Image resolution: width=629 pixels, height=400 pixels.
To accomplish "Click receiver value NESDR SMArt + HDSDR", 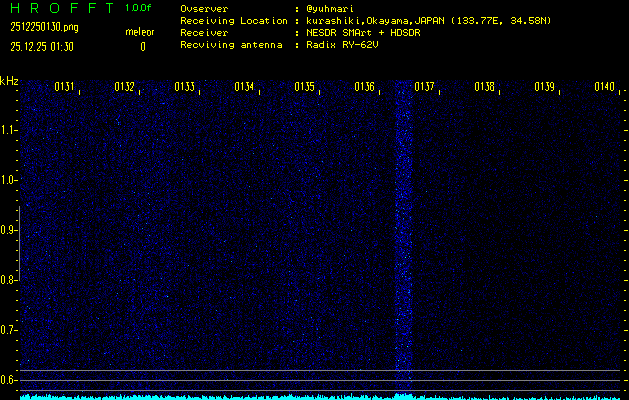I will pos(363,32).
